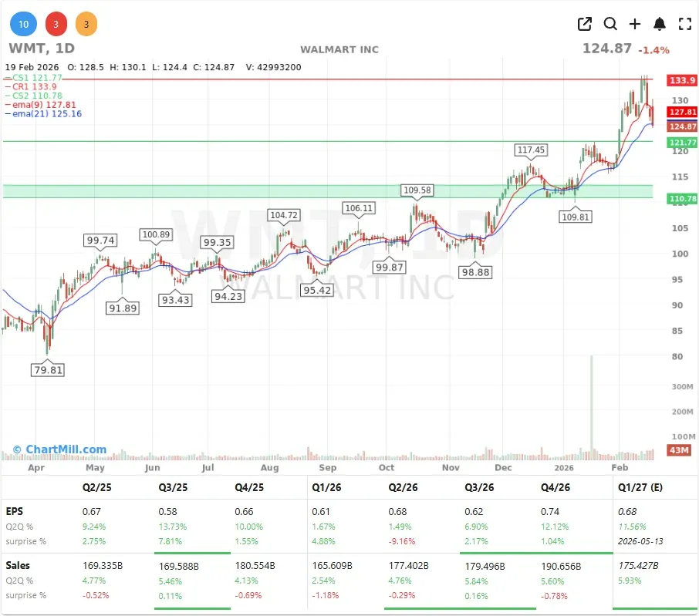This screenshot has height=616, width=699.
Task: Expand the CR1 133.9 indicator entry
Action: tap(35, 86)
